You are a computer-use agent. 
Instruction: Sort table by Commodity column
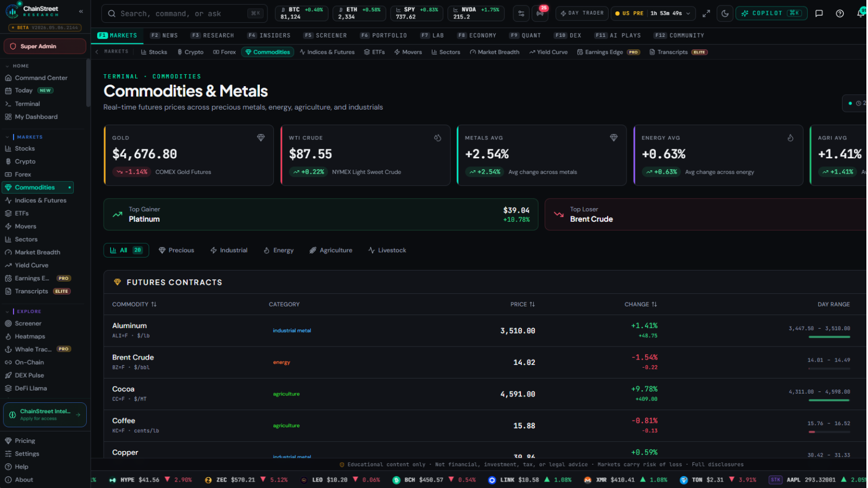pos(134,304)
